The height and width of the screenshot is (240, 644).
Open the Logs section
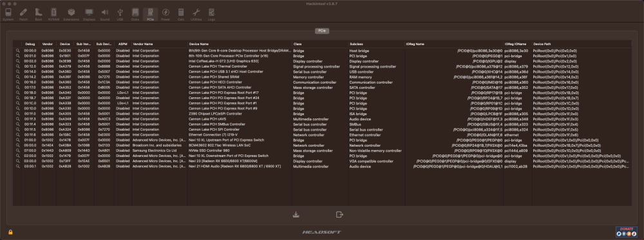coord(211,14)
